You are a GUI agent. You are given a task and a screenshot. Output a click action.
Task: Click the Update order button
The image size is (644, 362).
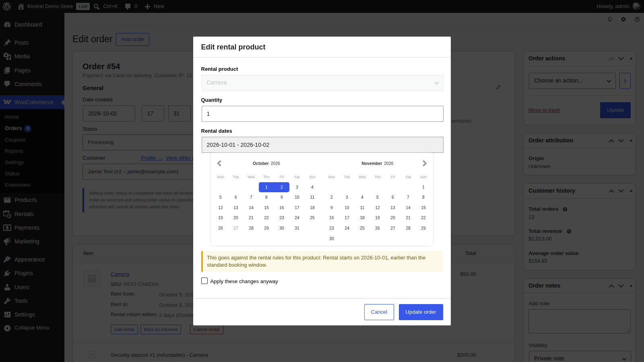click(421, 312)
